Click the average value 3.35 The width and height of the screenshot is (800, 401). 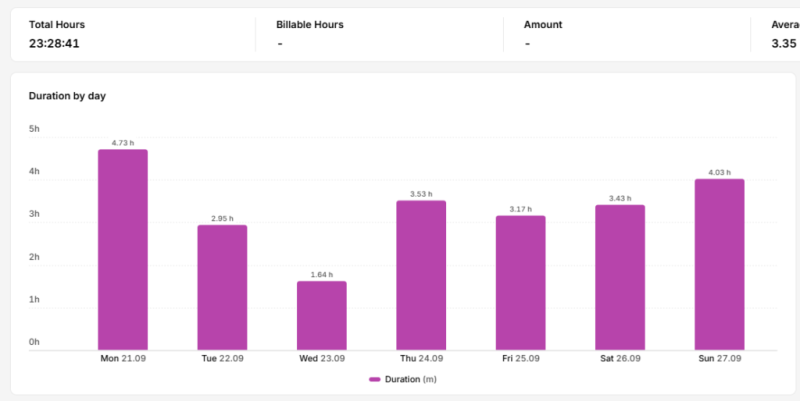tap(785, 43)
